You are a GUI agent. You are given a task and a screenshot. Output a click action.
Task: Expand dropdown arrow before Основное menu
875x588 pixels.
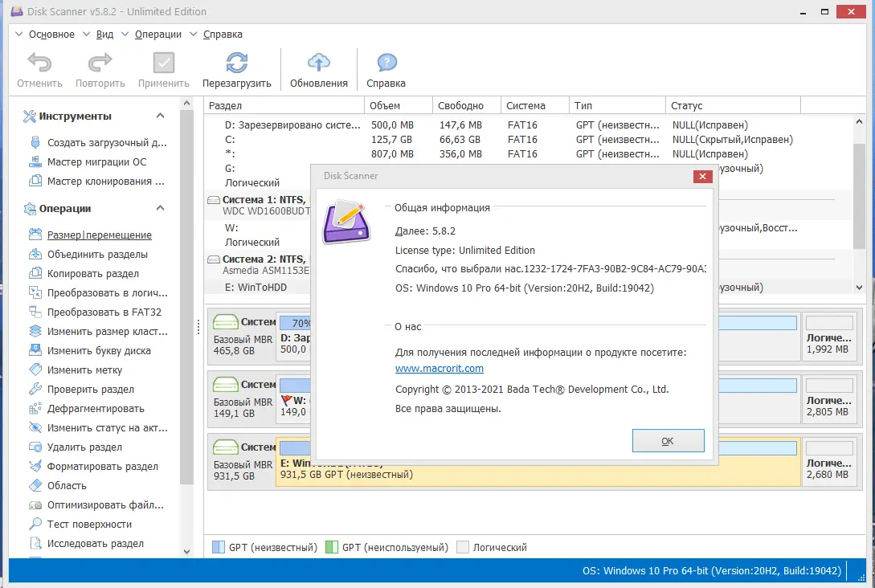19,34
